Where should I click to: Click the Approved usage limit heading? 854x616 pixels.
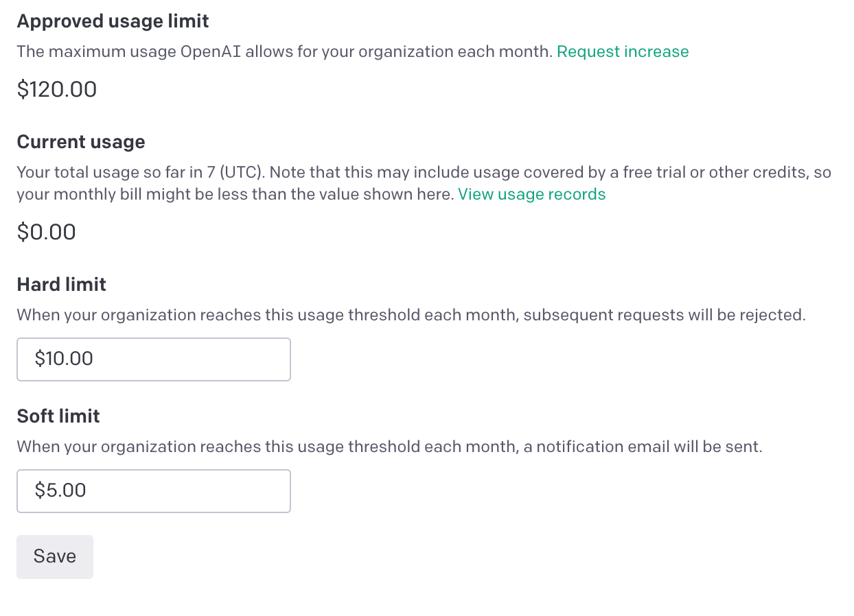pos(113,21)
